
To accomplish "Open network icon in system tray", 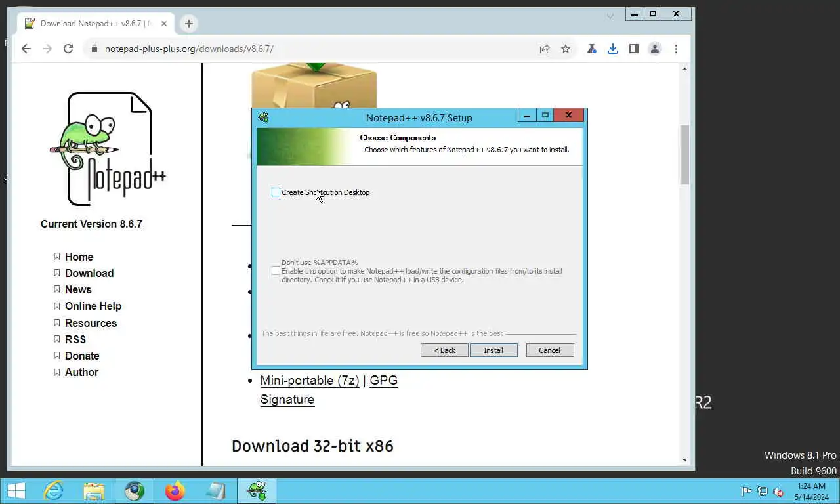I will click(x=762, y=492).
